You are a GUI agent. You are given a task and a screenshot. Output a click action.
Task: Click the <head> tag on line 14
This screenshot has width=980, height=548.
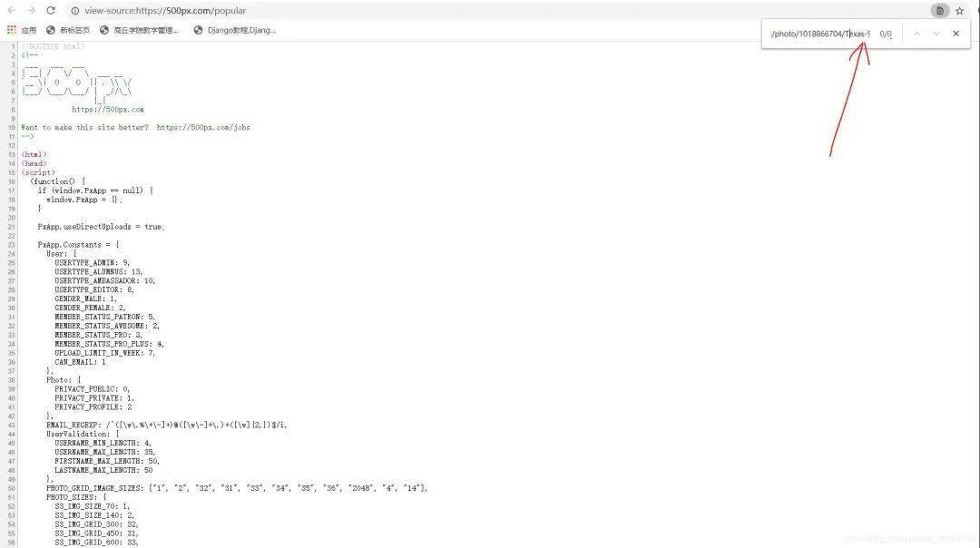tap(34, 163)
